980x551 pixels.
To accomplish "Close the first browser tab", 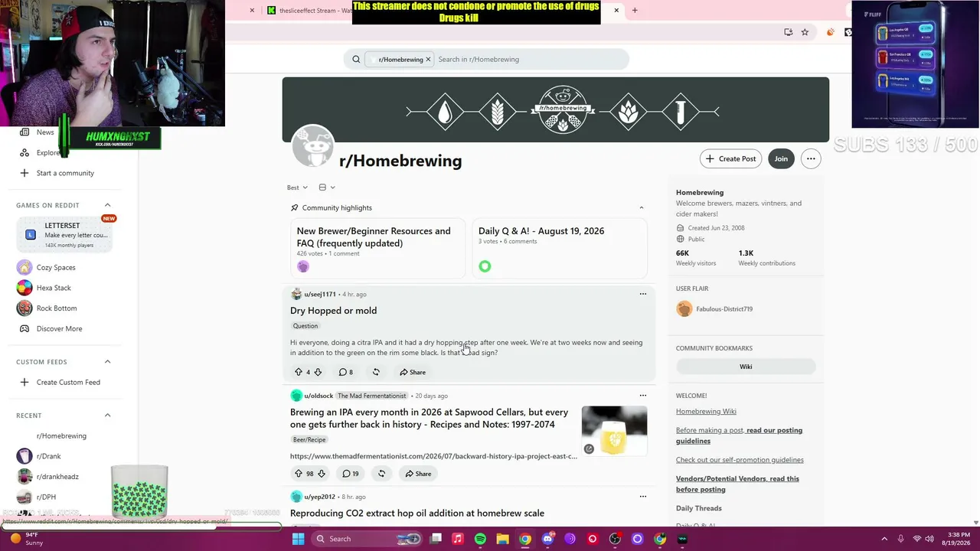I will click(252, 10).
